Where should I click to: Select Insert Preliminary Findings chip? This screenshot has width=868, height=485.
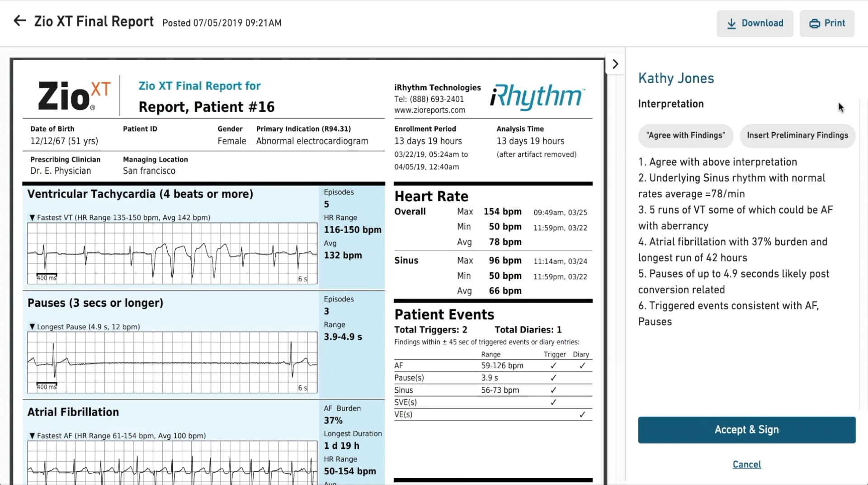coord(797,135)
